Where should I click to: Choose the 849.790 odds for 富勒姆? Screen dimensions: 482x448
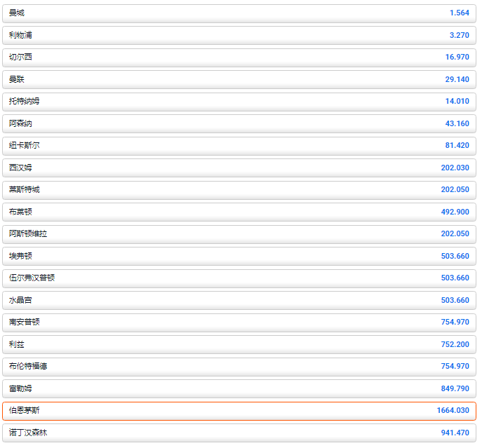pyautogui.click(x=455, y=389)
